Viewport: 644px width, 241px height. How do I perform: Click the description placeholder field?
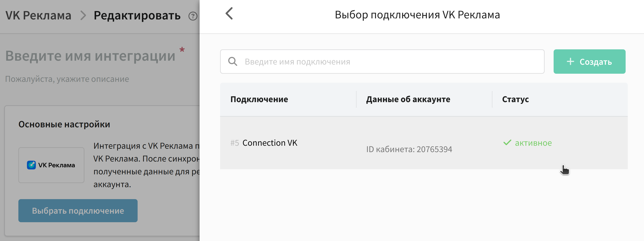(x=67, y=79)
